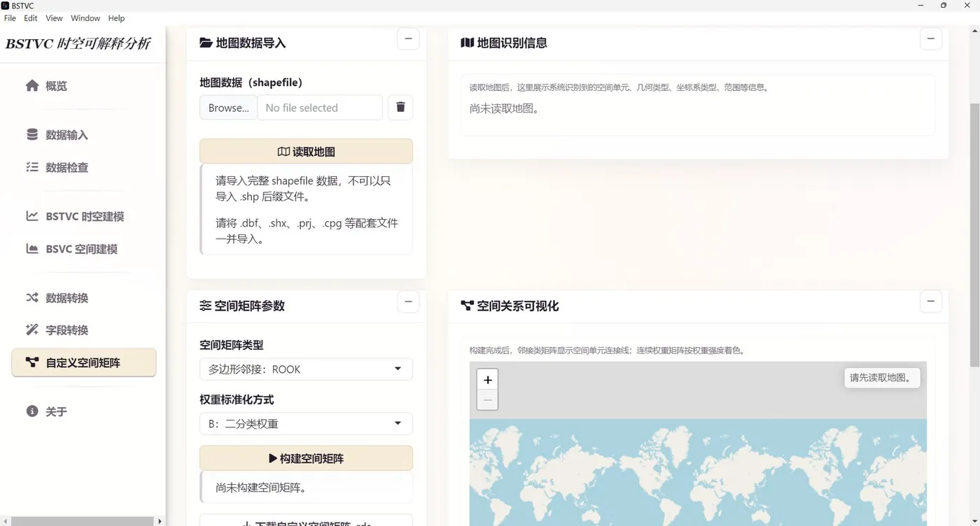Click the home icon next to 概览
980x526 pixels.
click(x=31, y=86)
